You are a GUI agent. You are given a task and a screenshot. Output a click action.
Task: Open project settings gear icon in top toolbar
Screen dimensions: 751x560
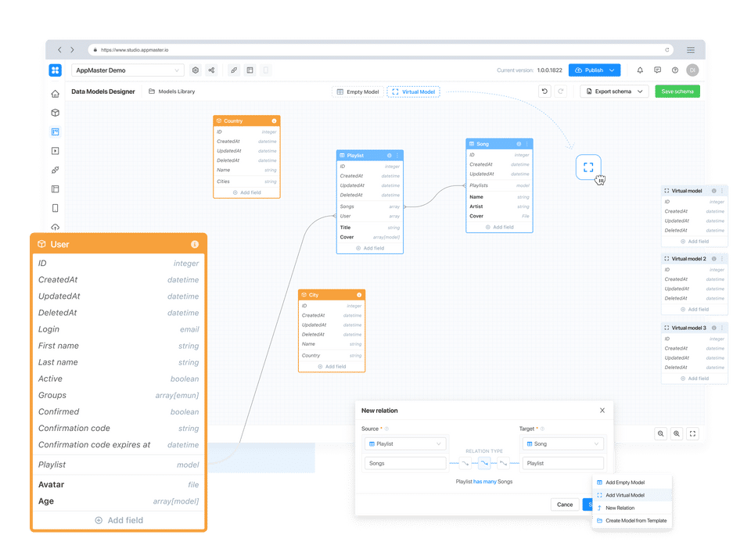tap(196, 70)
